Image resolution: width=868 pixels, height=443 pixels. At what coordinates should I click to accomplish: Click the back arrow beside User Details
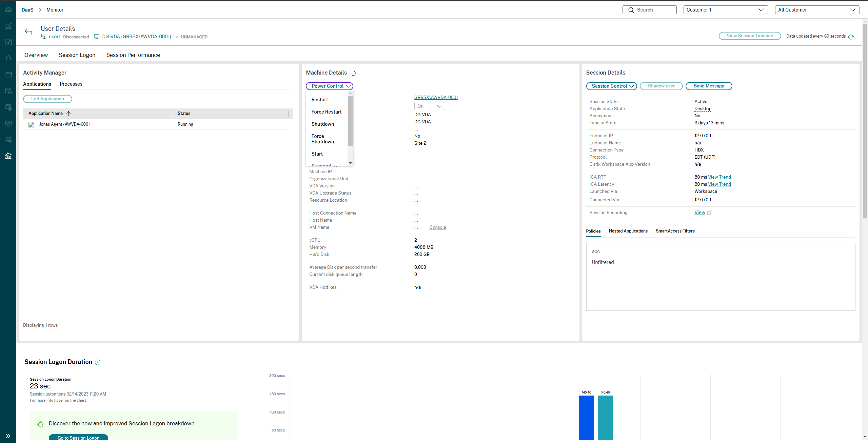[x=28, y=32]
